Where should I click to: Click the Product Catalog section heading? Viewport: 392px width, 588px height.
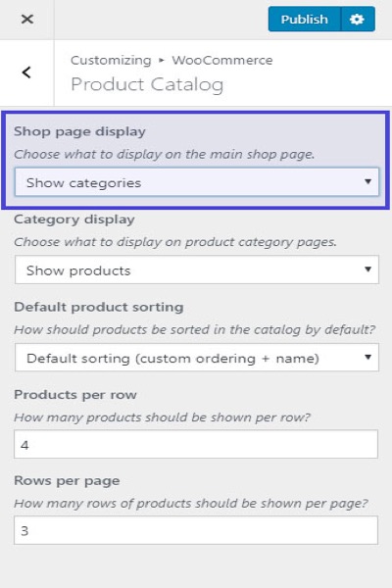(x=147, y=84)
